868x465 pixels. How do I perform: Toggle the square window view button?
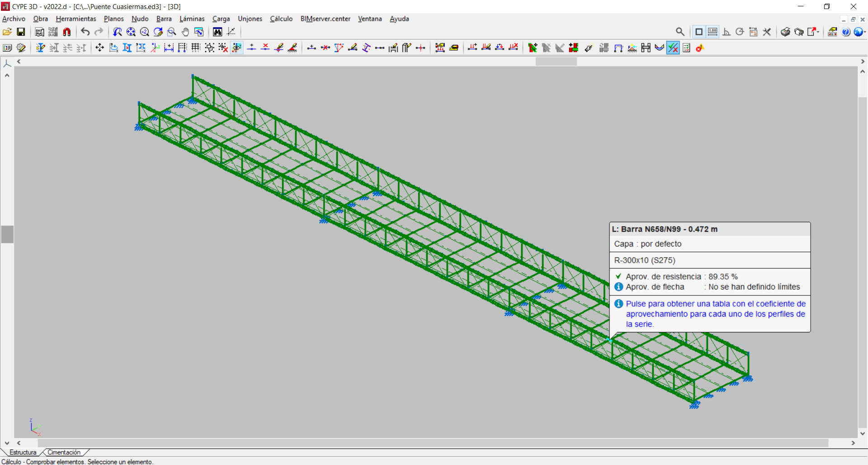(x=699, y=32)
